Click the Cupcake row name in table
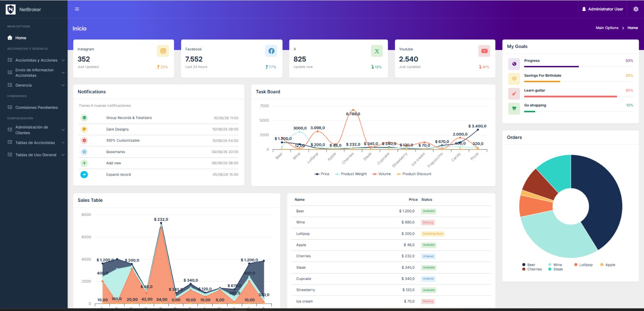 pos(304,279)
